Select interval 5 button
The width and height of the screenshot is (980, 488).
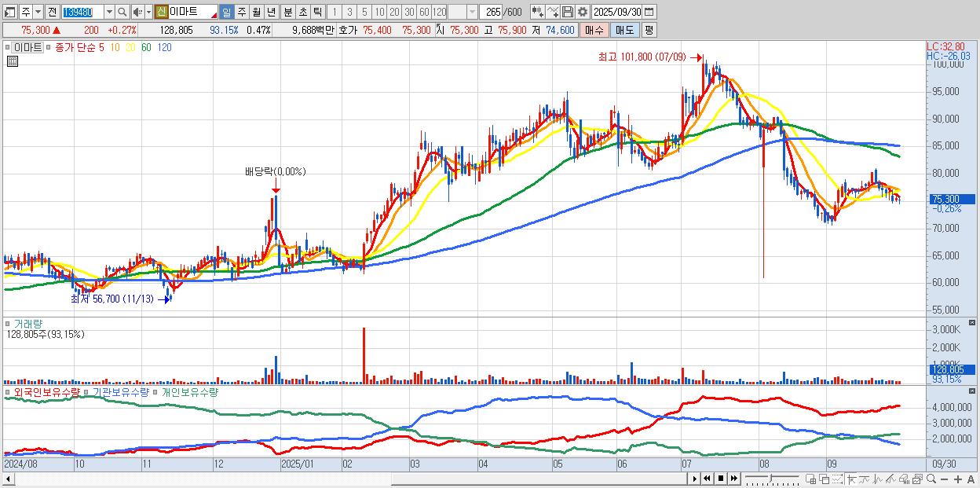click(364, 12)
